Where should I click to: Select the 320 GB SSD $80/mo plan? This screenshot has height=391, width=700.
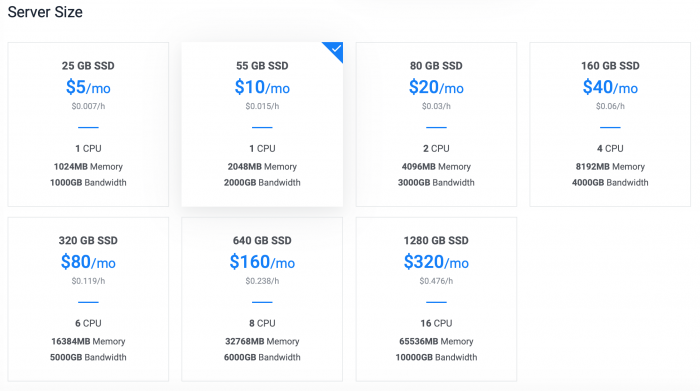88,299
